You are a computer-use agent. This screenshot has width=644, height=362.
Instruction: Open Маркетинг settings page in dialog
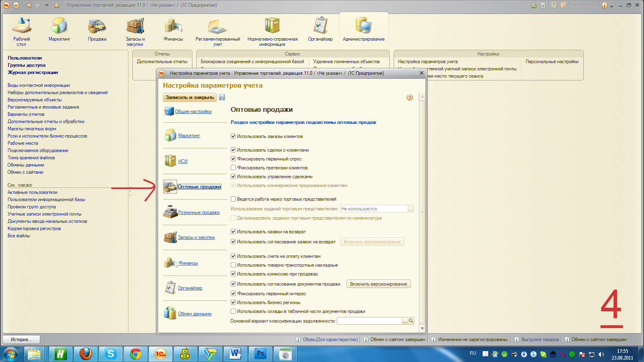coord(189,136)
